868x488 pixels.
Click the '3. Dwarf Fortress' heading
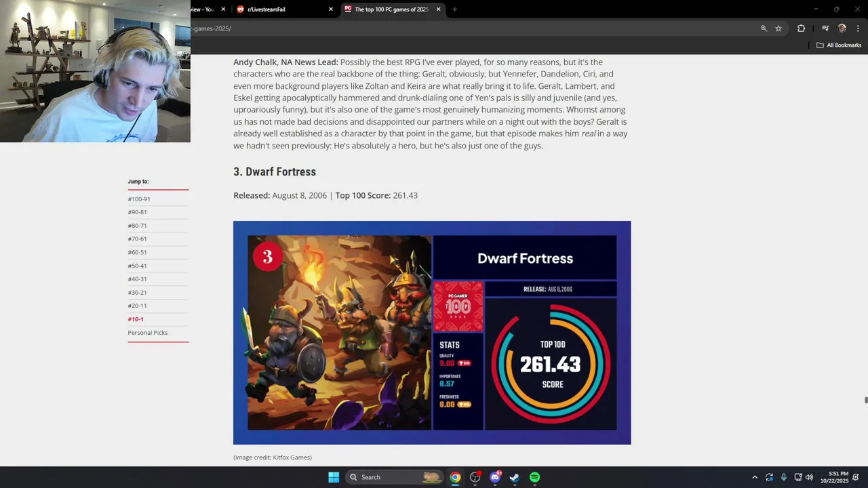[x=275, y=172]
